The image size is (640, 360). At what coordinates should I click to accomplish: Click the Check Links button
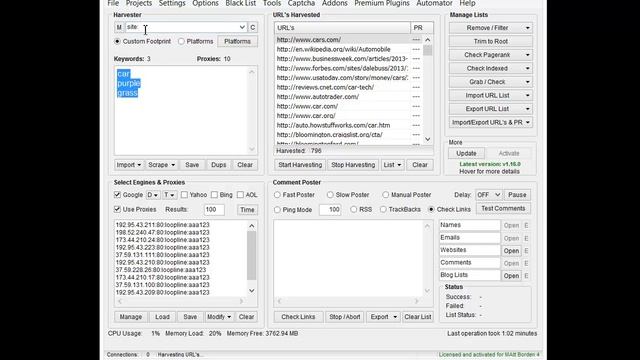click(298, 317)
